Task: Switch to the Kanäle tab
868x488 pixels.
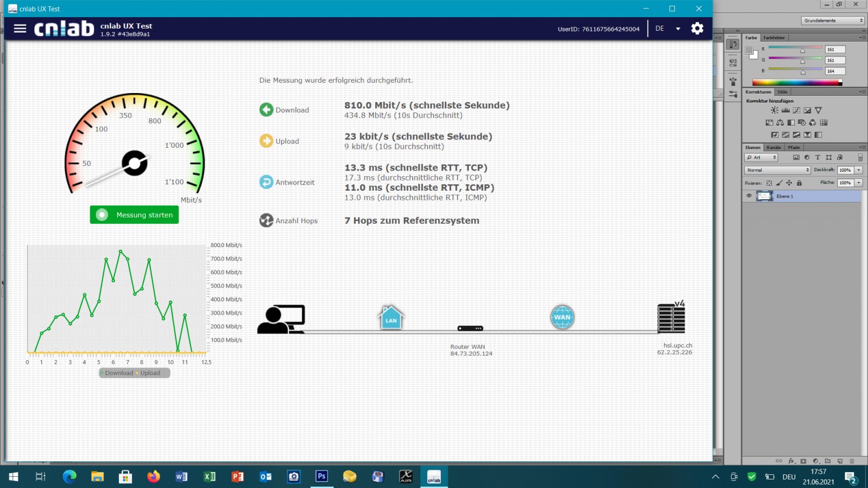Action: pyautogui.click(x=774, y=147)
